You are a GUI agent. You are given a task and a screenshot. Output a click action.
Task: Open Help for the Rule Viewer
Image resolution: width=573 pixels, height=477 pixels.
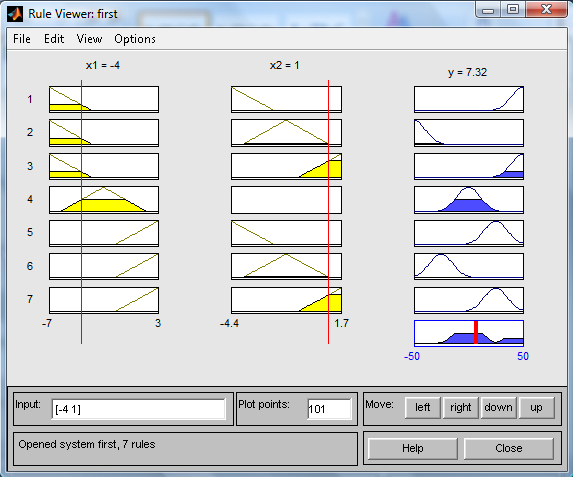[413, 448]
